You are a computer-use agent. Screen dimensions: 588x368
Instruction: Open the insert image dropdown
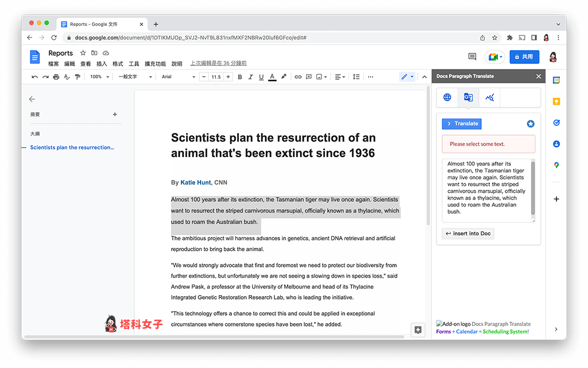(322, 77)
